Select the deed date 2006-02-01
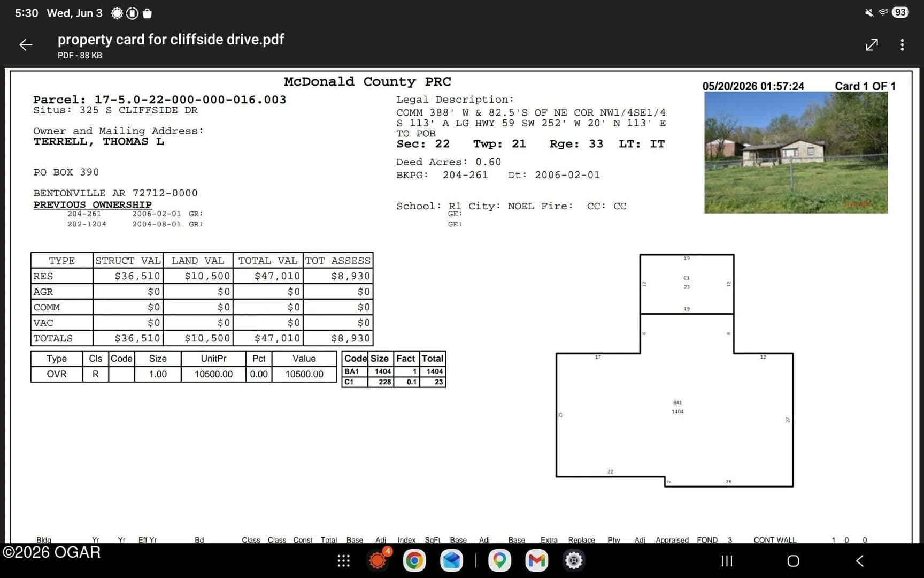Image resolution: width=924 pixels, height=578 pixels. pos(567,175)
